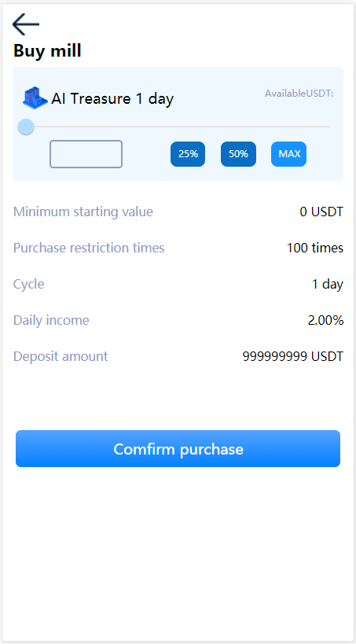Screen dimensions: 356x644
Task: Click the 100 times restriction value
Action: pos(315,248)
